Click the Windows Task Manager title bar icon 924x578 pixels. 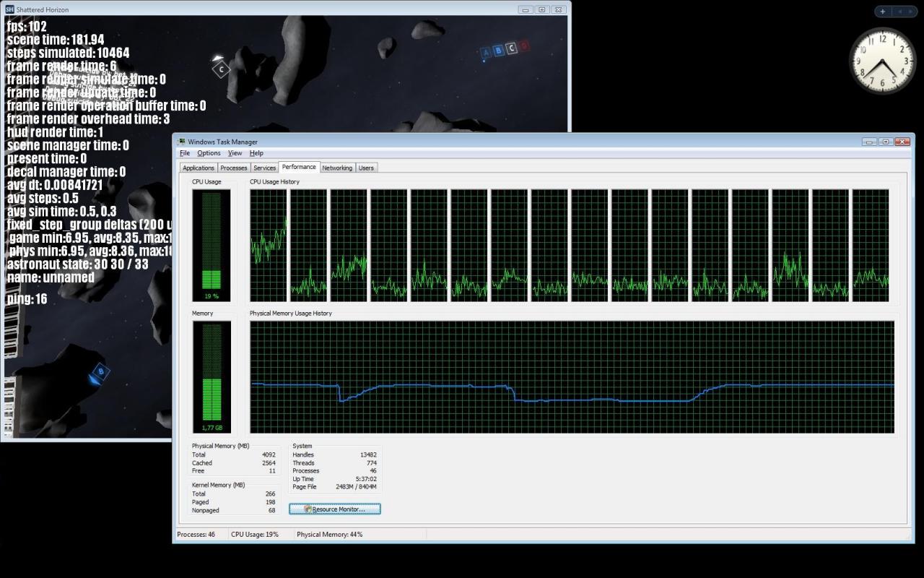pyautogui.click(x=181, y=142)
